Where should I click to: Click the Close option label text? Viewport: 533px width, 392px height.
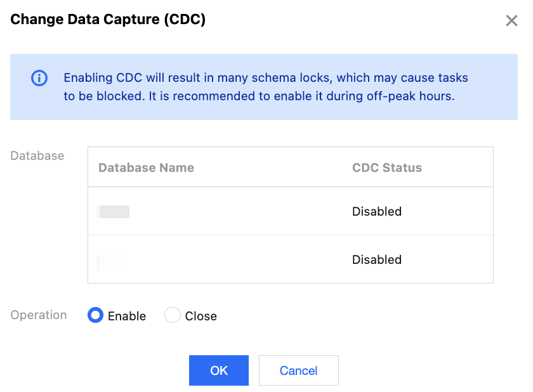pos(201,316)
